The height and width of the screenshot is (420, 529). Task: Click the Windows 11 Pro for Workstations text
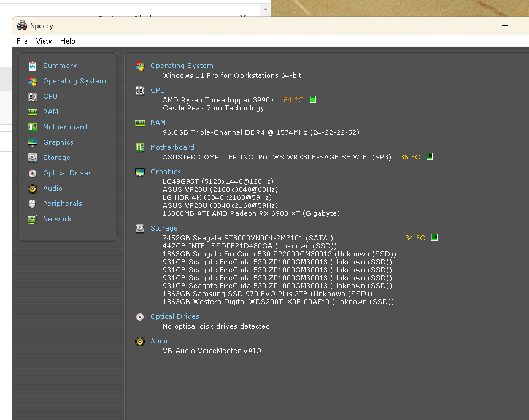click(232, 75)
